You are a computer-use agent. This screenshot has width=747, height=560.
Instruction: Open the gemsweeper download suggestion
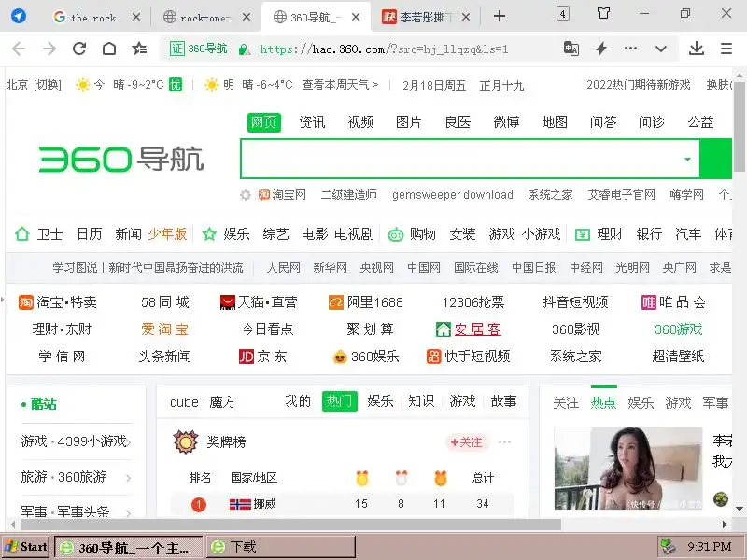click(453, 195)
